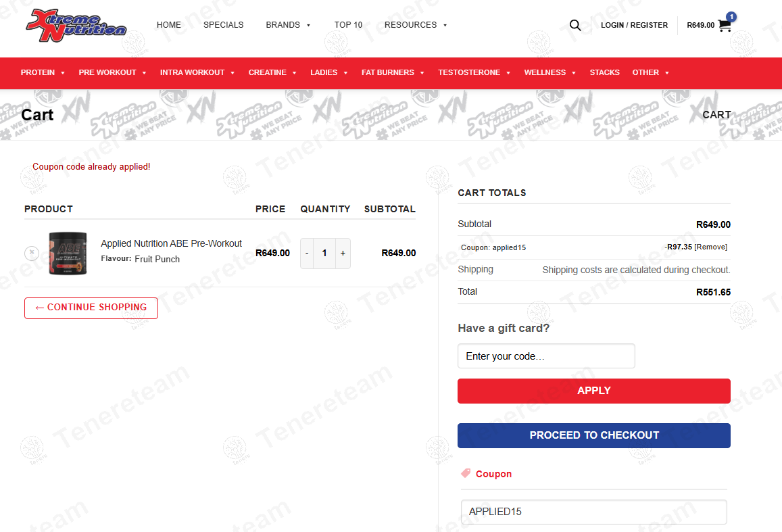This screenshot has width=782, height=532.
Task: Click the pink coupon tag icon
Action: (466, 473)
